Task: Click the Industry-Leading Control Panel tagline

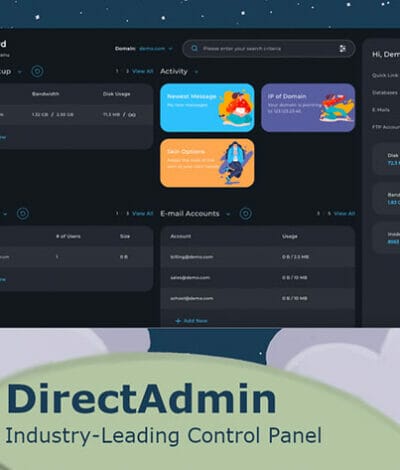Action: 164,436
